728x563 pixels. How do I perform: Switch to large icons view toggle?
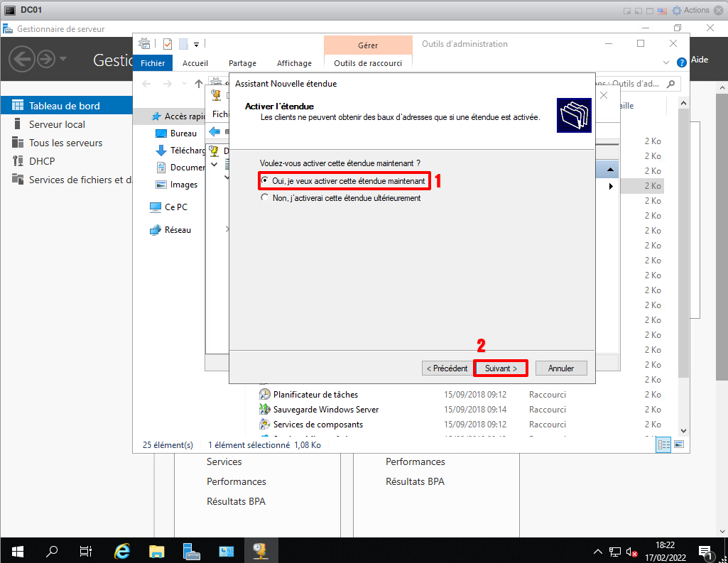coord(679,444)
